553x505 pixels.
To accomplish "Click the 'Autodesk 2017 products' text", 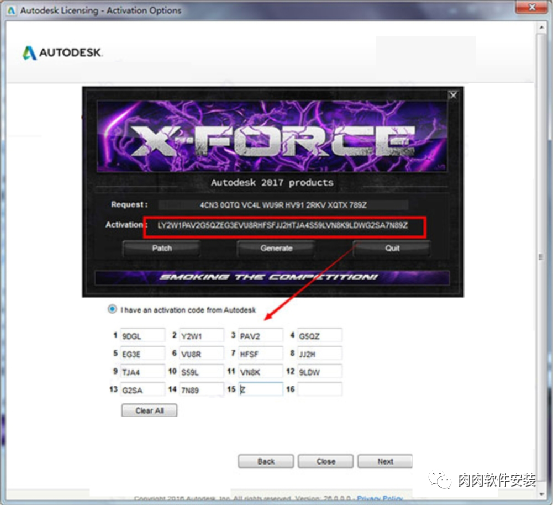I will coord(272,183).
